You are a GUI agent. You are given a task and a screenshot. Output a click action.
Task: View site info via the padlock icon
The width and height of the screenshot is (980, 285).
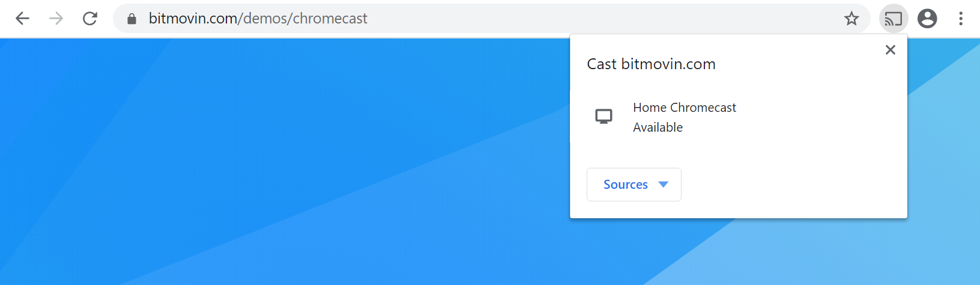(132, 19)
